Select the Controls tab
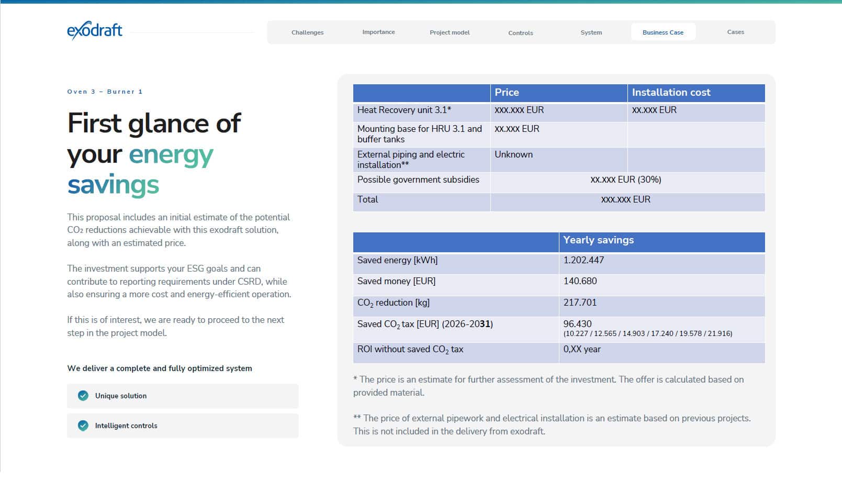 [x=521, y=32]
